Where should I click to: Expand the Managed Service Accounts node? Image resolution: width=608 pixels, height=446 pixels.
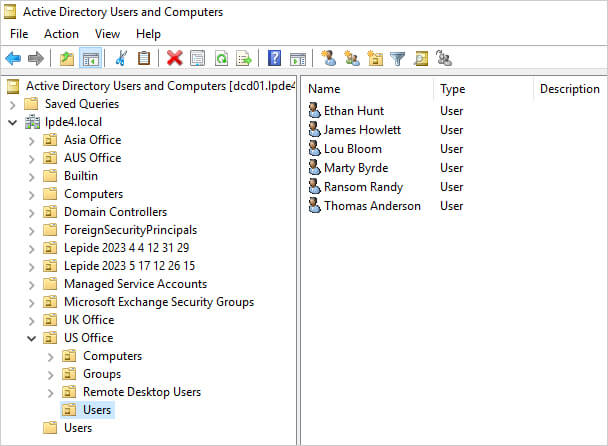pyautogui.click(x=31, y=285)
